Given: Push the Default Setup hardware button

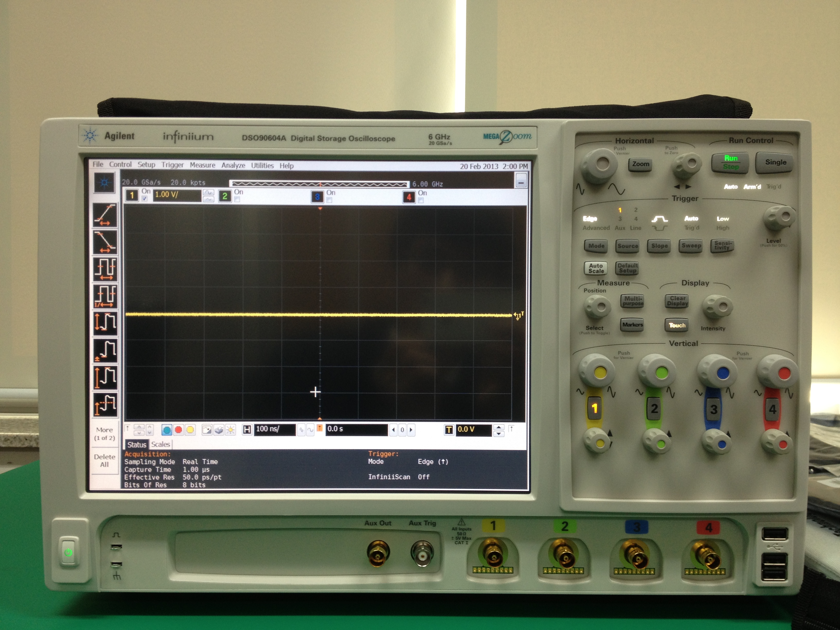Looking at the screenshot, I should (627, 268).
